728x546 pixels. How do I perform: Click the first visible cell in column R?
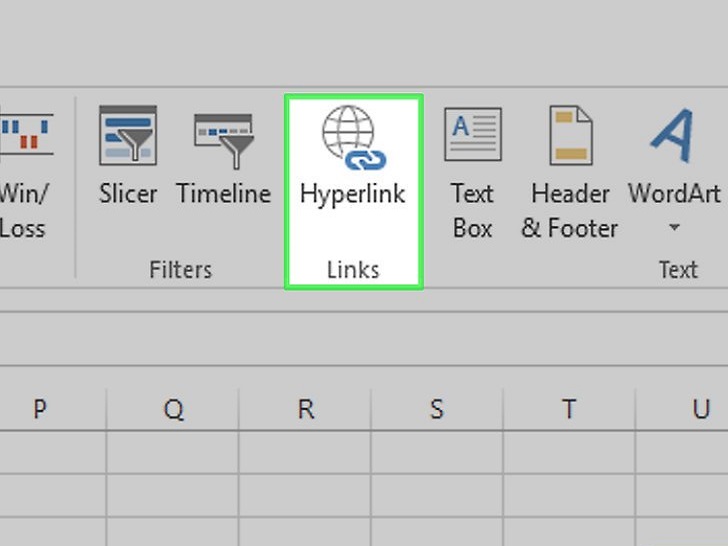click(305, 451)
